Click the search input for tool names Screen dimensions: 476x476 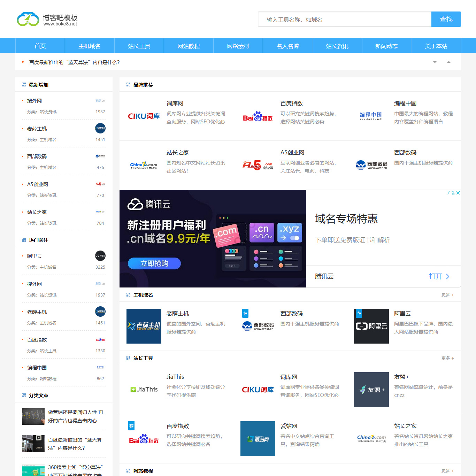pos(345,19)
